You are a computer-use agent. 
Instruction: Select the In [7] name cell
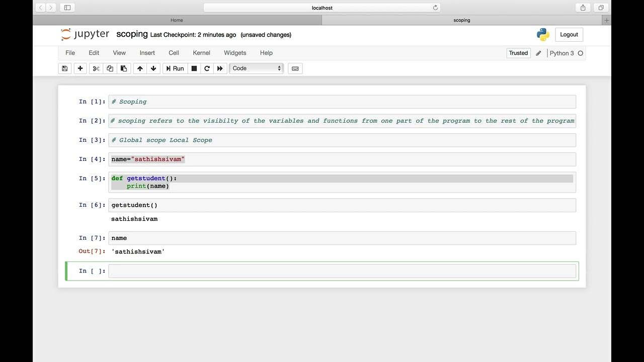342,238
